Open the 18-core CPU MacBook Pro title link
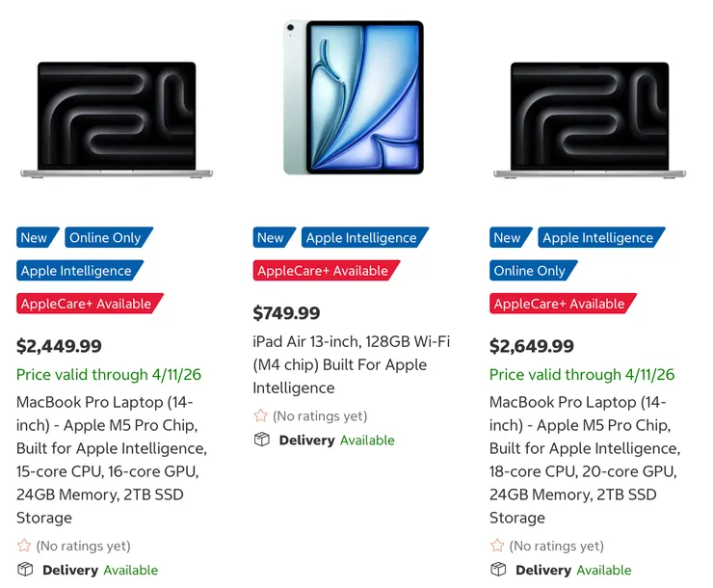The width and height of the screenshot is (713, 588). click(x=585, y=460)
